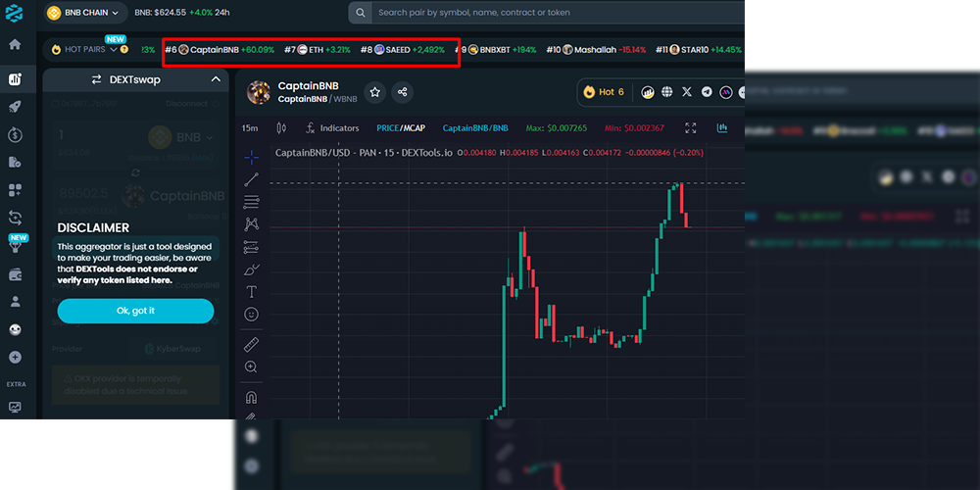Image resolution: width=980 pixels, height=490 pixels.
Task: Switch chart display to PRICE
Action: coord(387,128)
